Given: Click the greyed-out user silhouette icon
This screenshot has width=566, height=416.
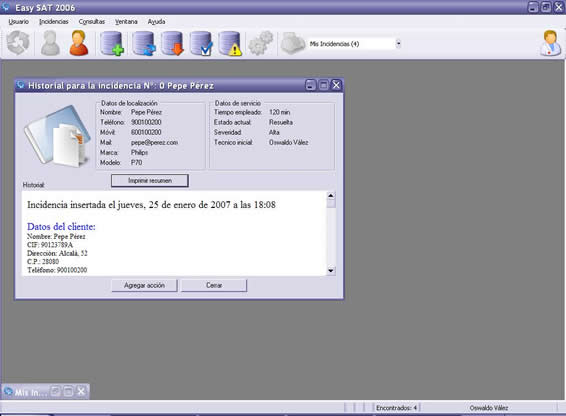Looking at the screenshot, I should 50,43.
